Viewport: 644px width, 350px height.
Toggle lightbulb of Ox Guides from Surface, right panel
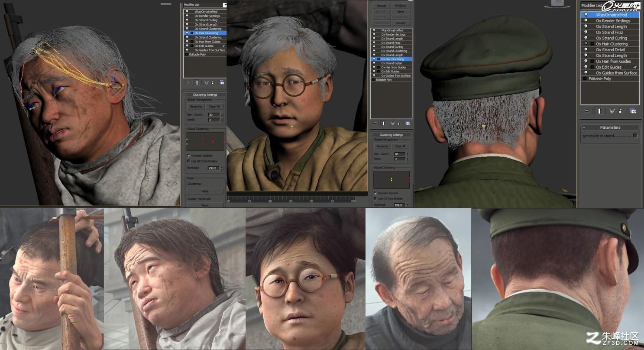click(x=586, y=73)
